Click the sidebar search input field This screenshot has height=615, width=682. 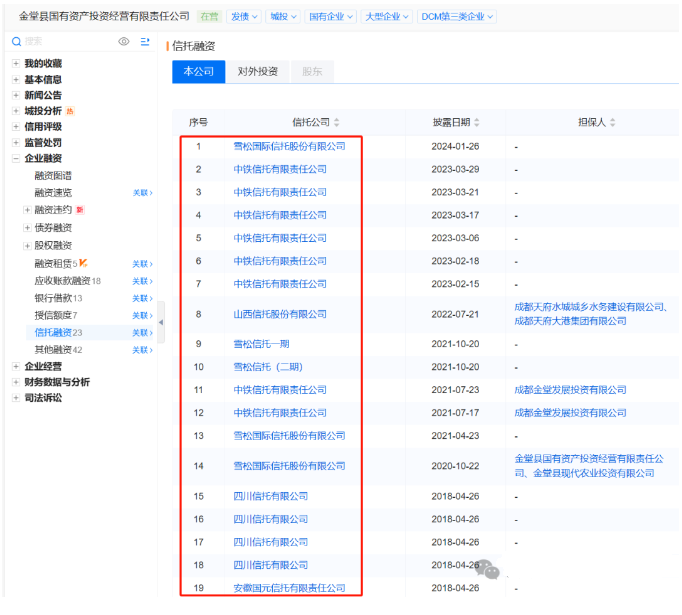coord(67,41)
